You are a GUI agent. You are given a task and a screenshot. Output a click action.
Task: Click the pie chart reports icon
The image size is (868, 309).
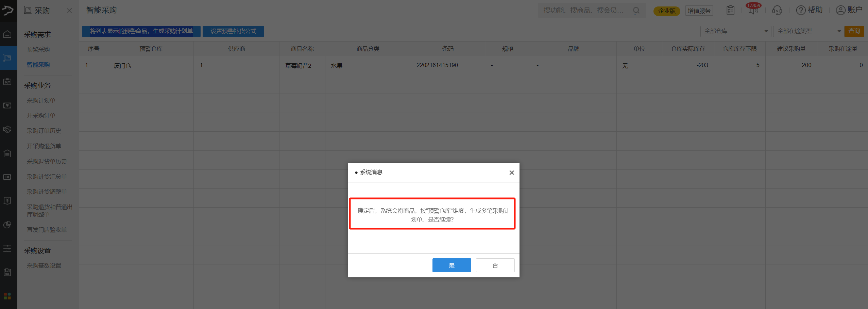[x=7, y=225]
